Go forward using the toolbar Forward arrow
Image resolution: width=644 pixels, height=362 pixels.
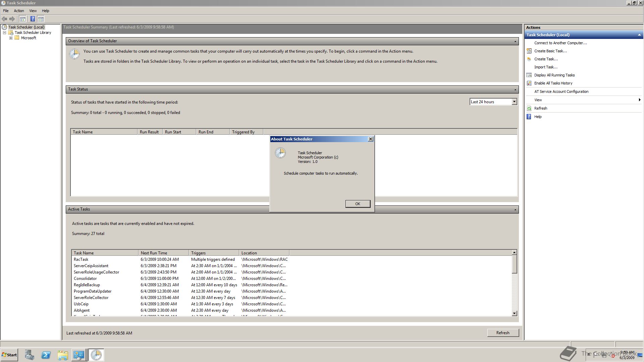[x=12, y=19]
